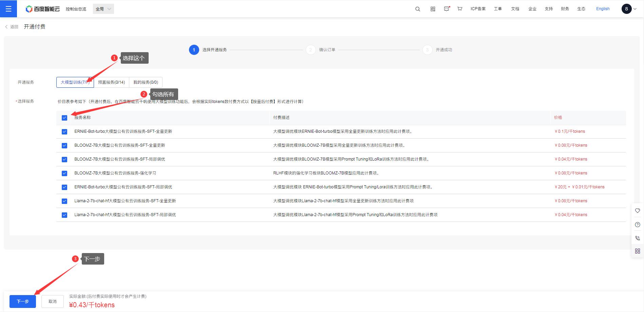The height and width of the screenshot is (312, 644).
Task: Click 返回 to go back
Action: (14, 27)
